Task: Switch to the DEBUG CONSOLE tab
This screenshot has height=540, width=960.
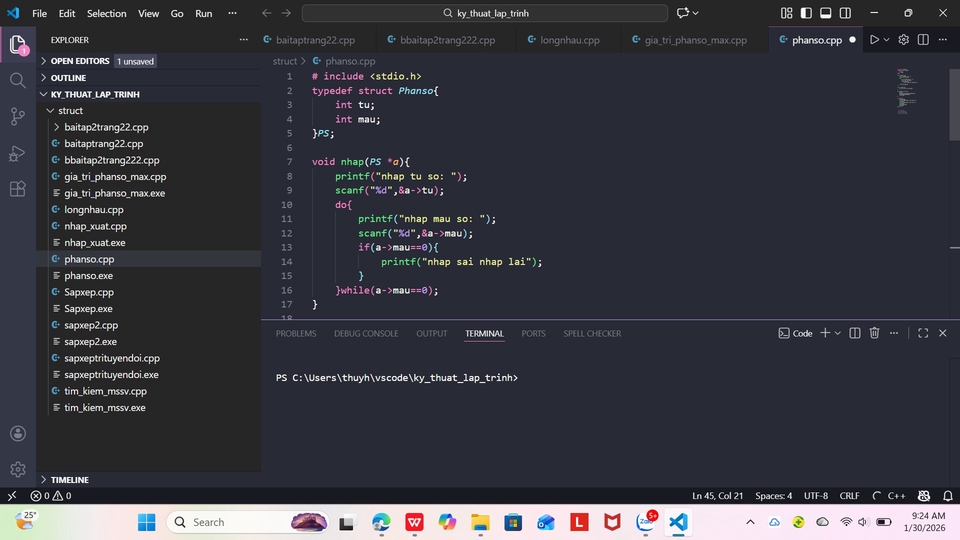Action: click(366, 333)
